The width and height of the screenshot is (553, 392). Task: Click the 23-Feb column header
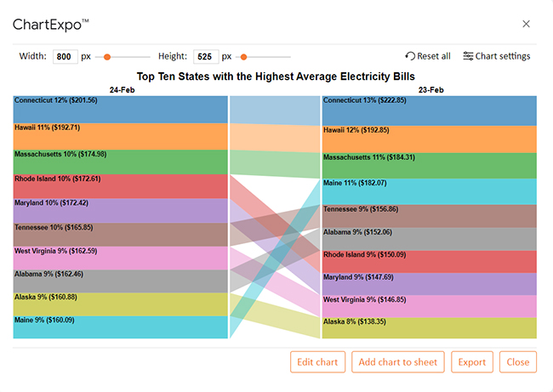pyautogui.click(x=431, y=90)
